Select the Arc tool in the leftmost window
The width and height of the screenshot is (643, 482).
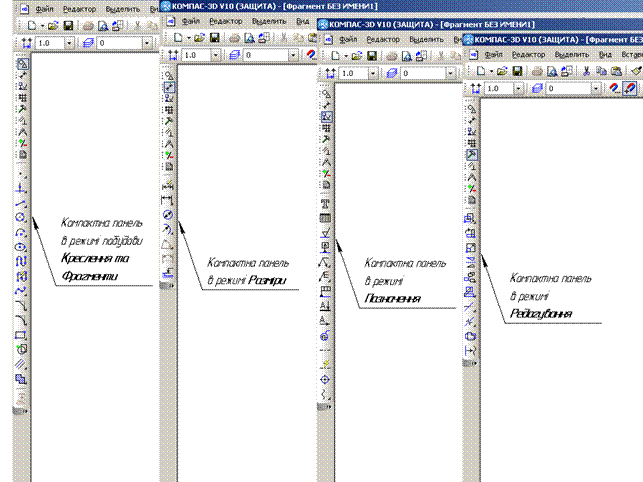(22, 232)
